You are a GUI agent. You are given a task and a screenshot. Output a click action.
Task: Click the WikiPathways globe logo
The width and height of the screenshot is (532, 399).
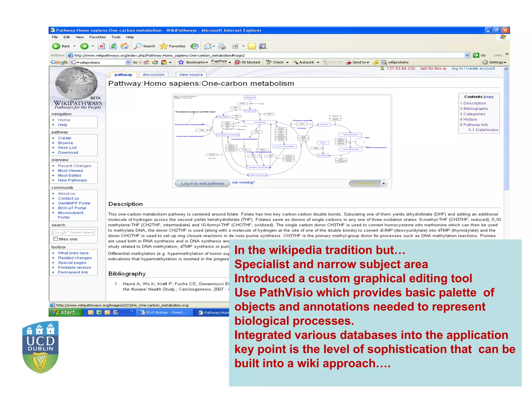click(x=76, y=83)
